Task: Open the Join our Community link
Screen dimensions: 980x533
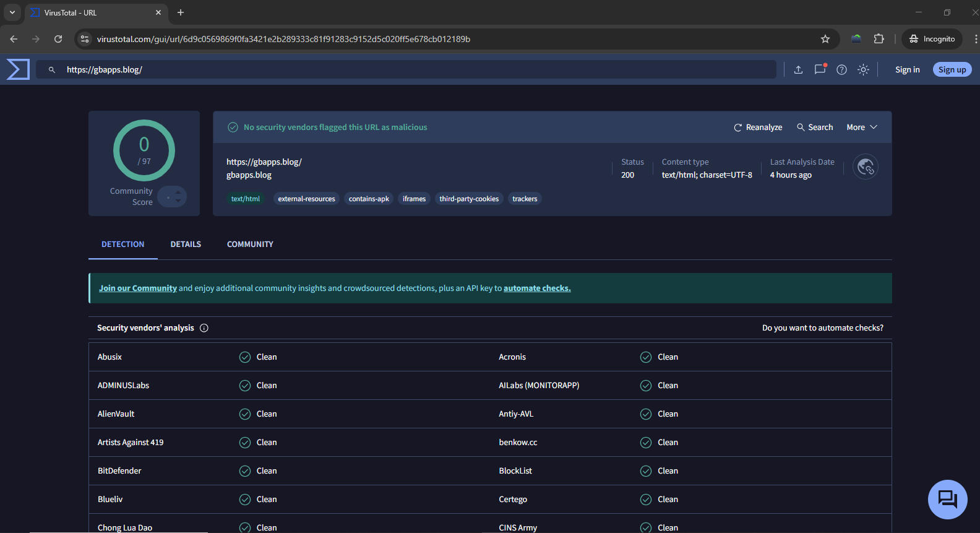Action: [x=138, y=288]
